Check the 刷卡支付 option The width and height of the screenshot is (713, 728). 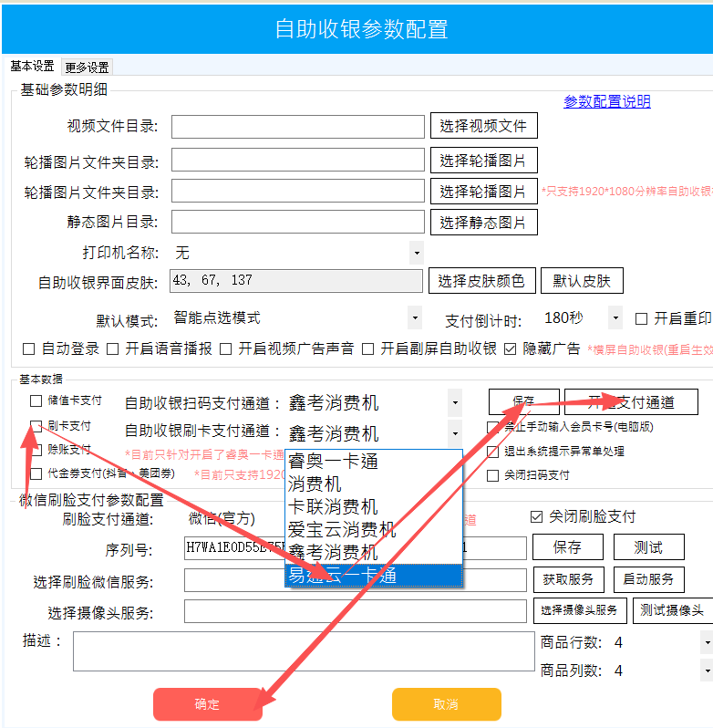point(36,426)
